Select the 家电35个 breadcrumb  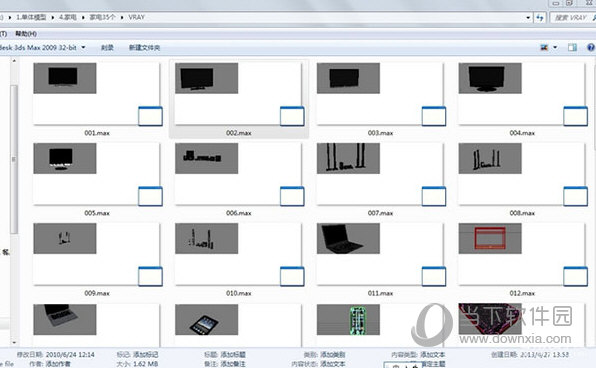(103, 17)
